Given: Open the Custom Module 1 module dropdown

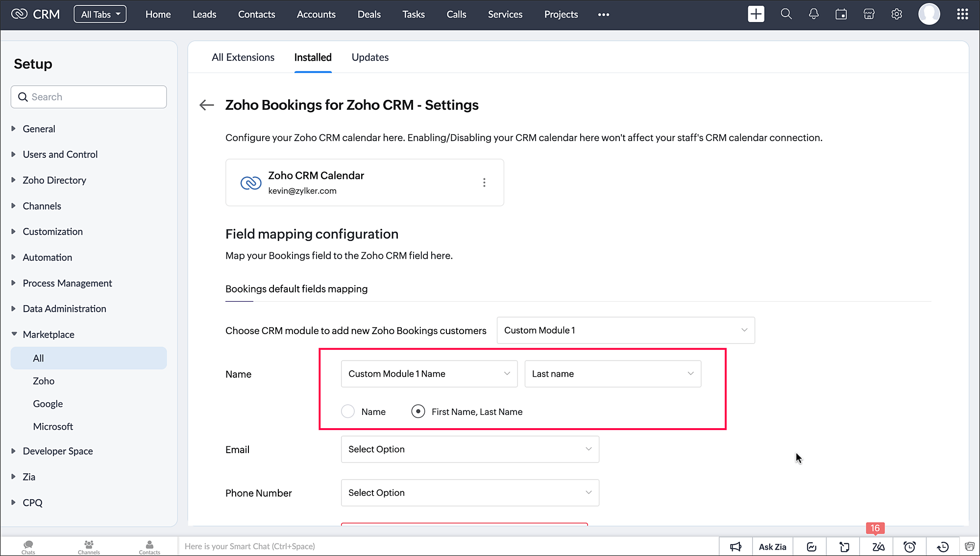Looking at the screenshot, I should pos(625,330).
